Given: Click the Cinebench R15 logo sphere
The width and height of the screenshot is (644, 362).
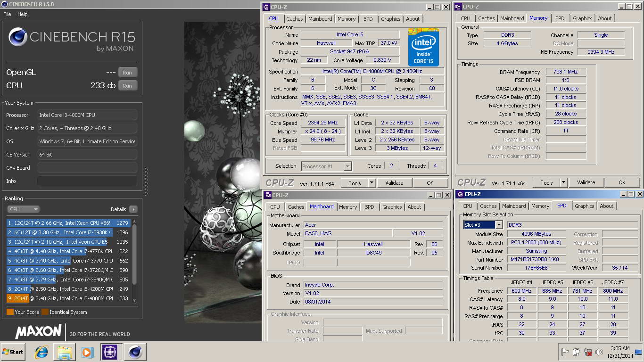Looking at the screenshot, I should 18,37.
